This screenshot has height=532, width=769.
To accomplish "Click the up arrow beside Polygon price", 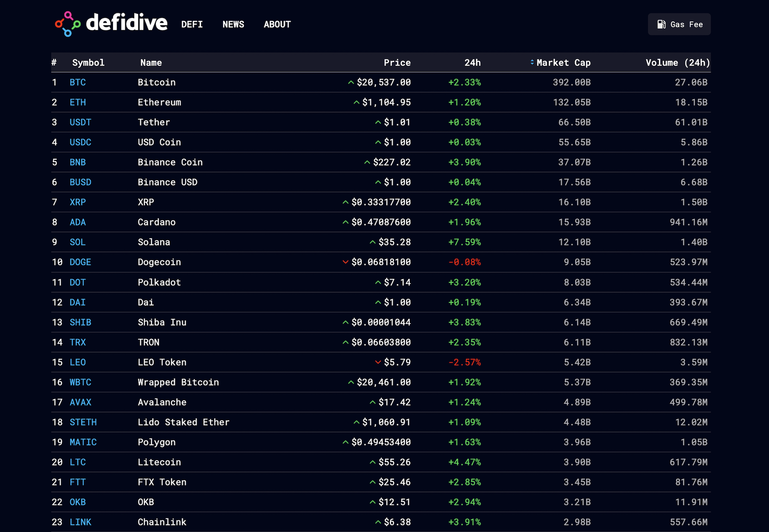I will coord(345,442).
